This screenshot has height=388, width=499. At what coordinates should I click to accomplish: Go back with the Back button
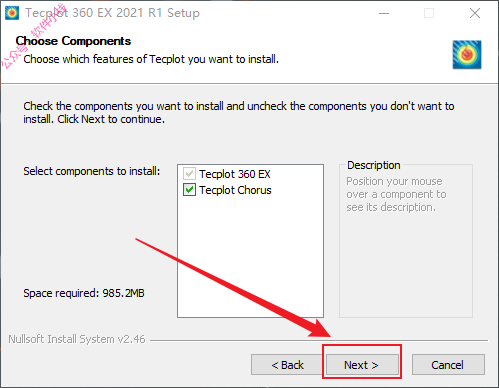[x=287, y=365]
